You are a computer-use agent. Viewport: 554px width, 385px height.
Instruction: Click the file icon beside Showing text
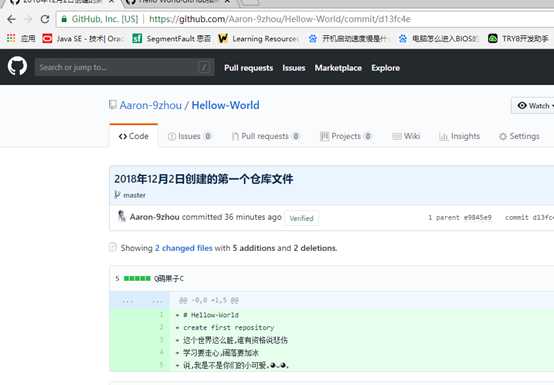pyautogui.click(x=113, y=247)
